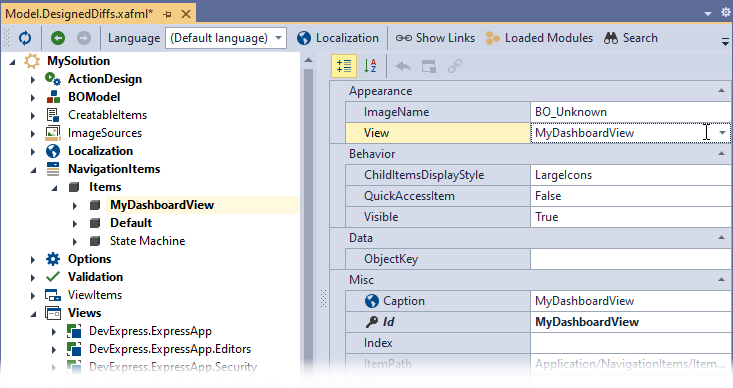
Task: Select DevExpress.ExpressApp.Editors node
Action: tap(170, 349)
